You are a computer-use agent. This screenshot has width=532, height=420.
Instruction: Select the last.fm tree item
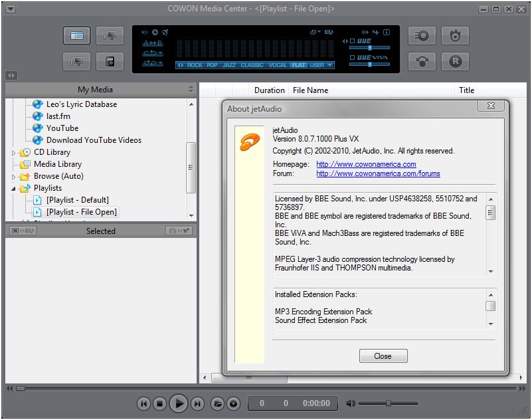(x=58, y=116)
